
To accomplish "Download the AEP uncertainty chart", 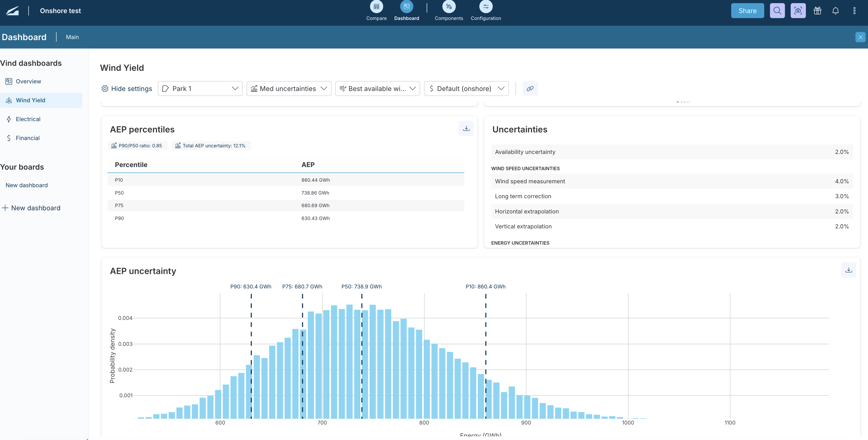I will coord(848,270).
